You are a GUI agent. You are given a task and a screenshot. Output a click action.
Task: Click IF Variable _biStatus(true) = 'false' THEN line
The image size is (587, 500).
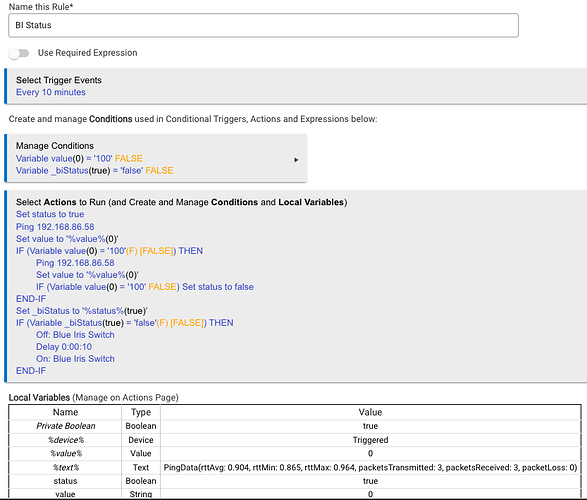tap(125, 323)
